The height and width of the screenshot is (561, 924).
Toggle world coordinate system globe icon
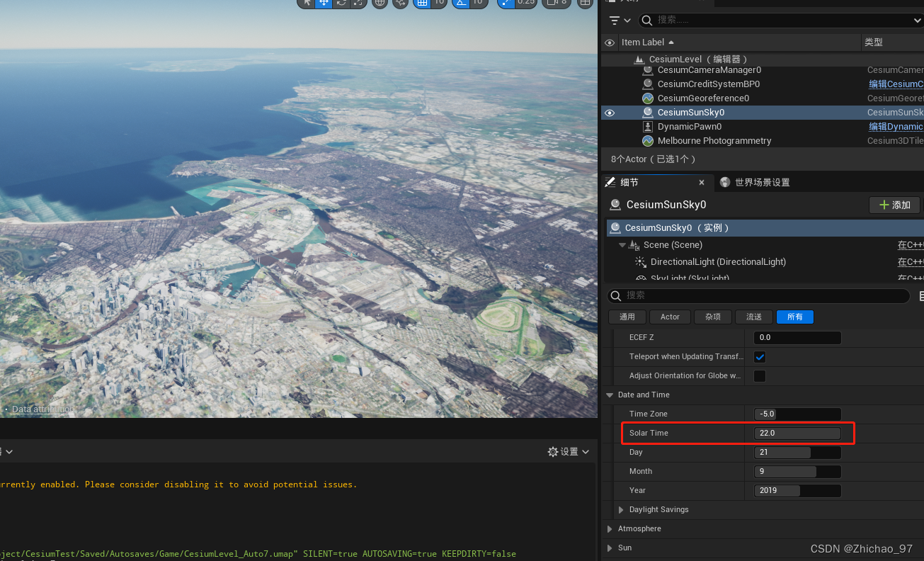click(380, 4)
